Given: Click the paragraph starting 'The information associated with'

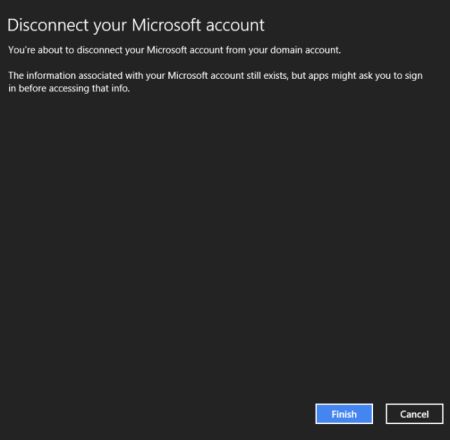Looking at the screenshot, I should (x=215, y=82).
